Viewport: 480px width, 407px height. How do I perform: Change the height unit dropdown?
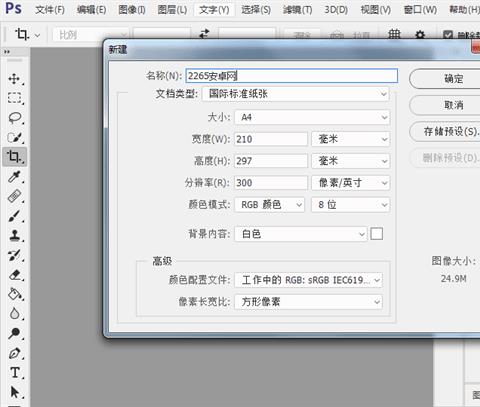pyautogui.click(x=350, y=161)
